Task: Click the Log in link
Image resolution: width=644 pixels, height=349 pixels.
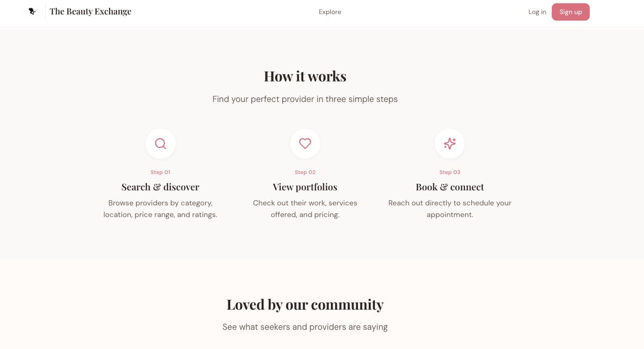Action: [x=537, y=12]
